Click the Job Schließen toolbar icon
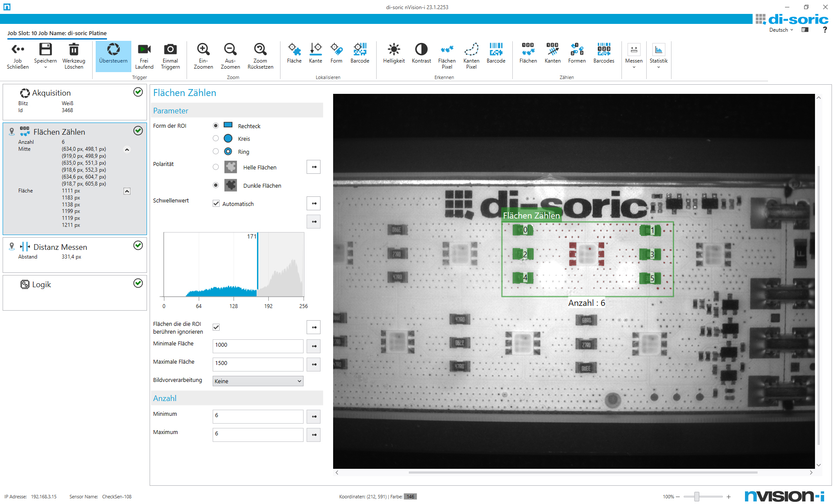Screen dimensions: 835x504 coord(18,56)
